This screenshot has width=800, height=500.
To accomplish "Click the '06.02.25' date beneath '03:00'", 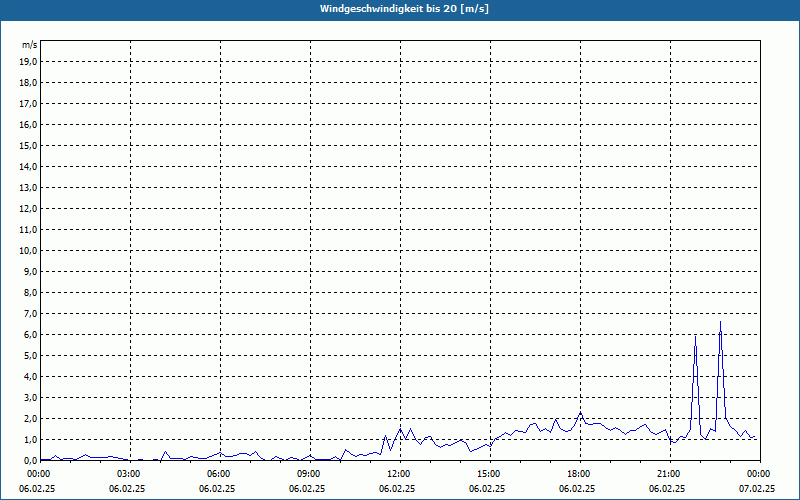I will coord(127,489).
